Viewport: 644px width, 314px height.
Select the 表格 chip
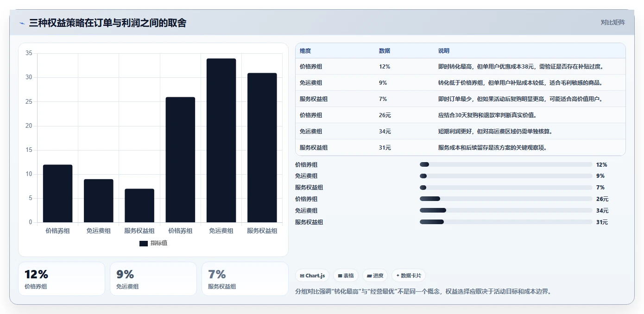click(x=346, y=276)
